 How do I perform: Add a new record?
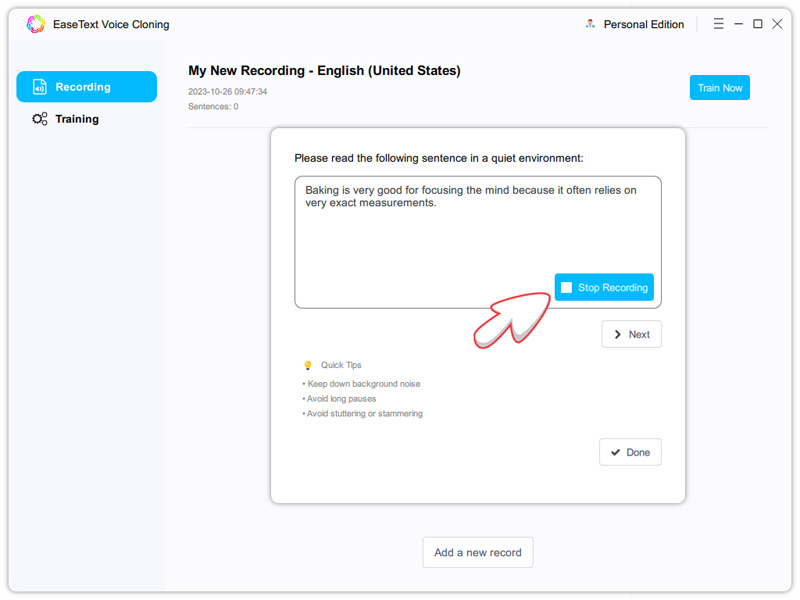point(478,552)
